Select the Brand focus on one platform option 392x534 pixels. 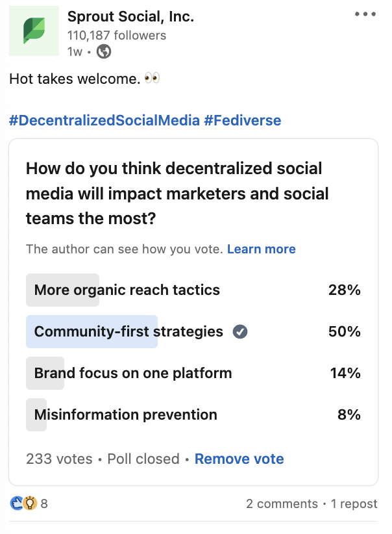point(193,374)
